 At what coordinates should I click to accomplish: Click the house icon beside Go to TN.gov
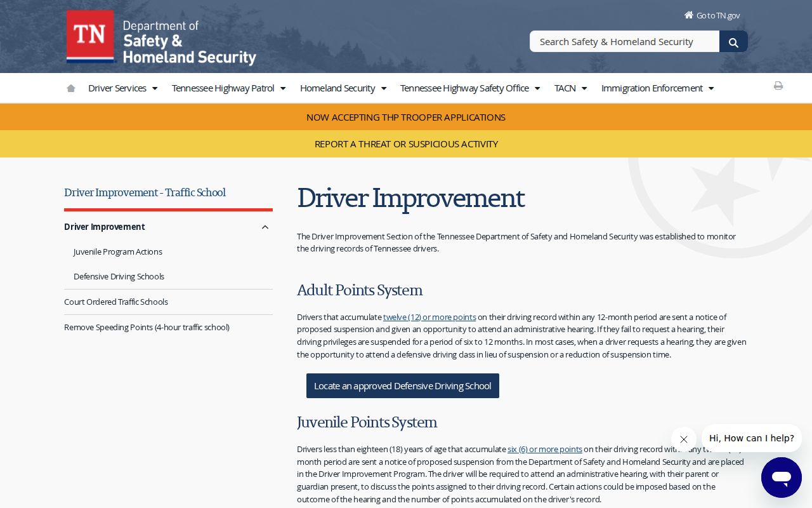688,15
